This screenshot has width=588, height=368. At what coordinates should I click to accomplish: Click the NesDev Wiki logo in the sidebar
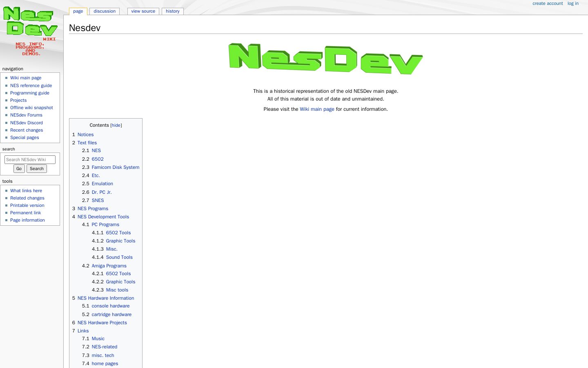tap(31, 31)
